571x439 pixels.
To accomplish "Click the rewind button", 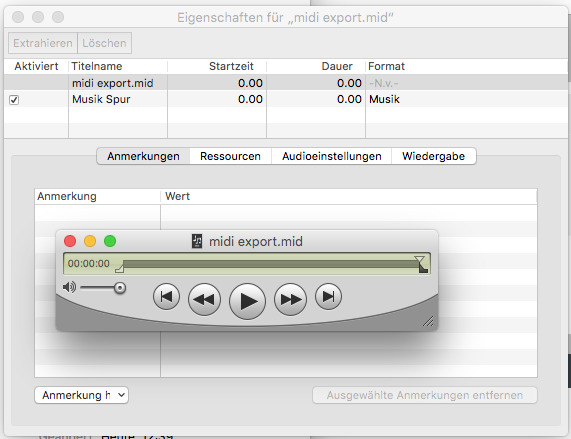I will click(x=204, y=299).
